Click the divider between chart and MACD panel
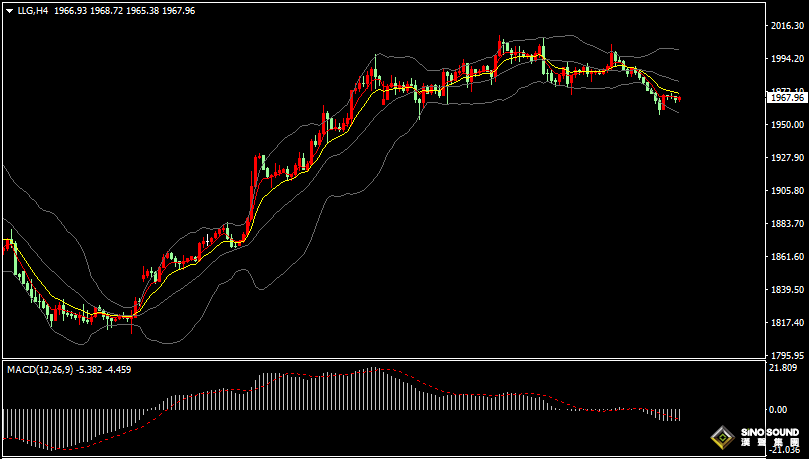809x459 pixels. click(x=380, y=359)
